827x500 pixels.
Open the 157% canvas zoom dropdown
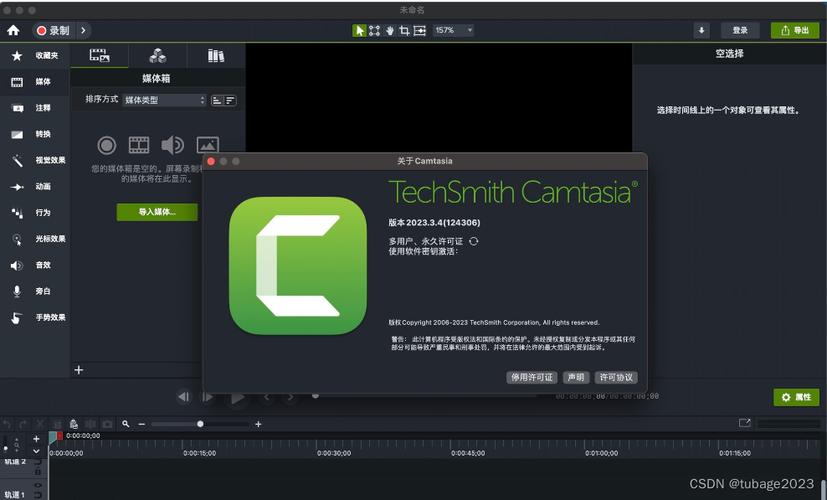click(453, 31)
